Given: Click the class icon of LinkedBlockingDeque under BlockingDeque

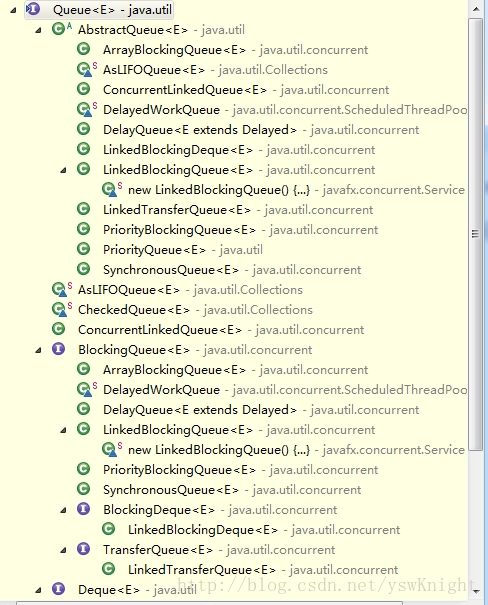Looking at the screenshot, I should point(108,529).
